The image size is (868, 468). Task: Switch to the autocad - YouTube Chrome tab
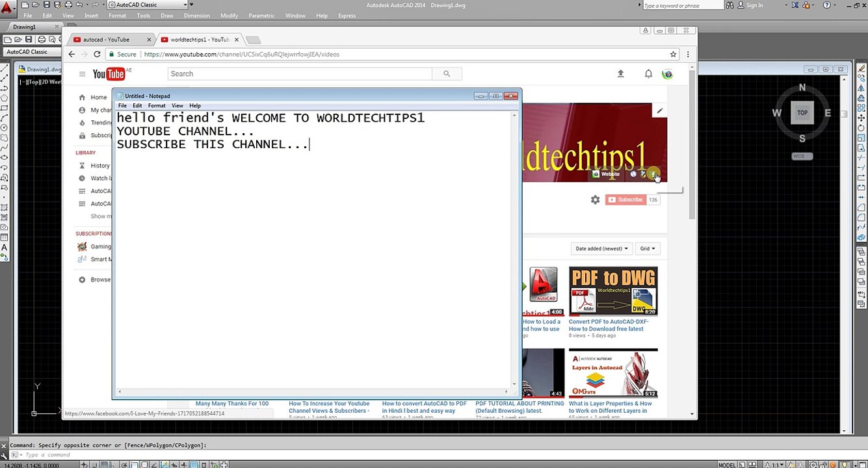111,40
